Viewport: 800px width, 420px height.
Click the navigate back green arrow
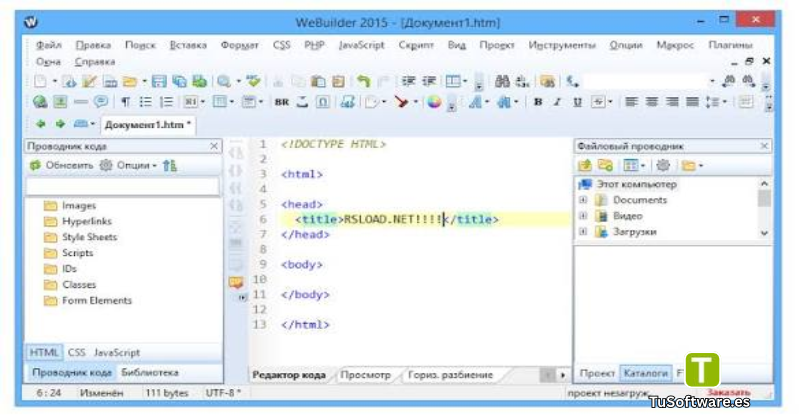[40, 124]
